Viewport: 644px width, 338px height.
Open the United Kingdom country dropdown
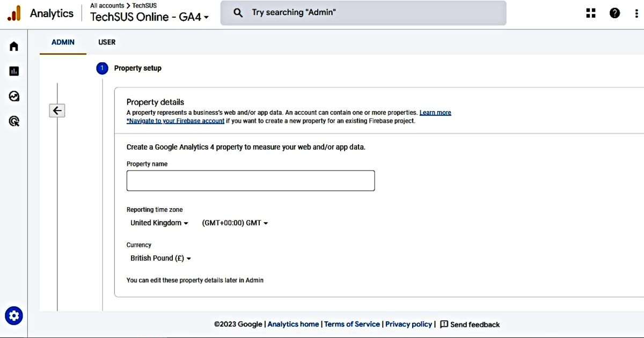159,223
